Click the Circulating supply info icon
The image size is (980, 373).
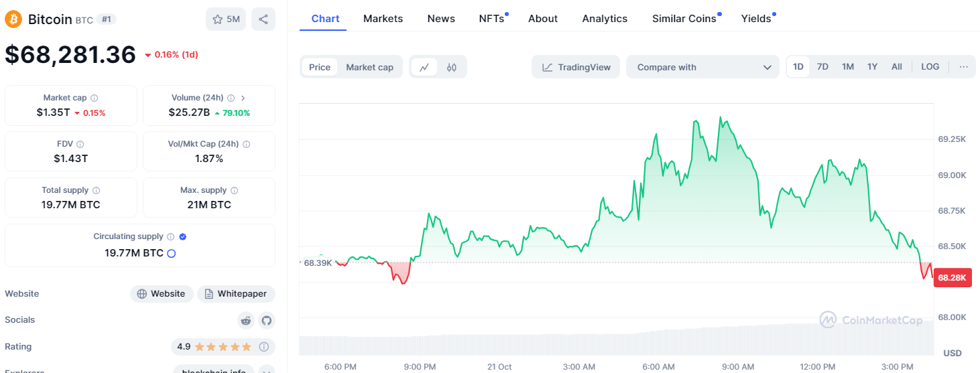tap(170, 236)
